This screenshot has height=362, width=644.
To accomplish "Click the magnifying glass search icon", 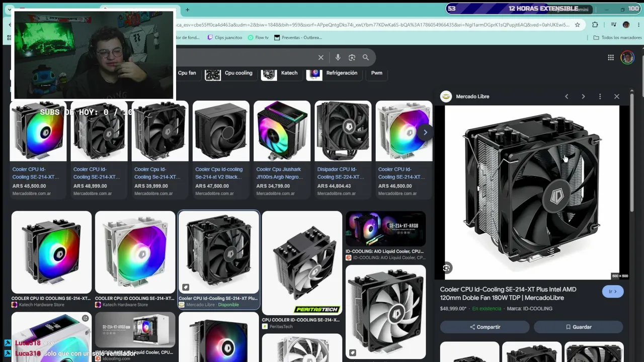I will pyautogui.click(x=366, y=57).
